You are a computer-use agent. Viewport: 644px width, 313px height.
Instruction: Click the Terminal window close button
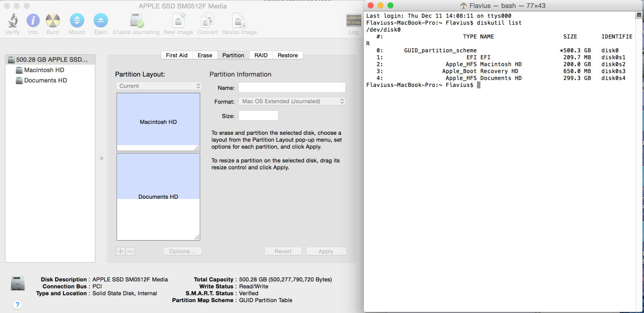coord(371,6)
